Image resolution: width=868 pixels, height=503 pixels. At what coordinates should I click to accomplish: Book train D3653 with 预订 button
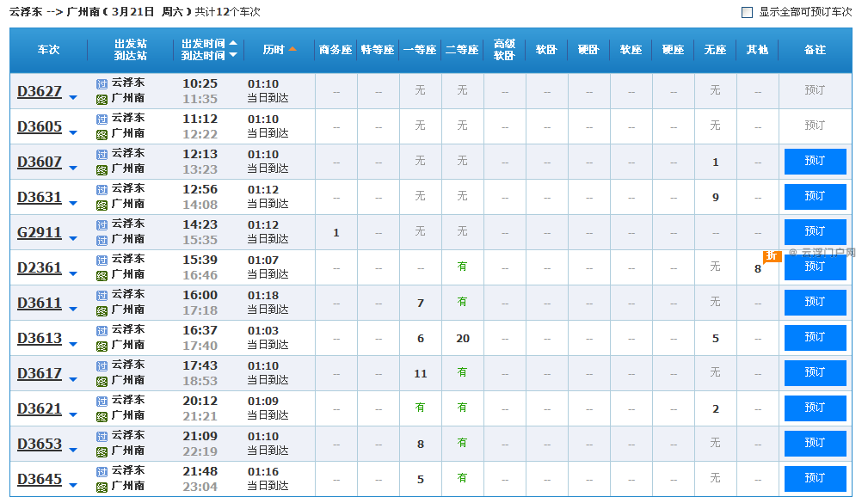point(815,444)
